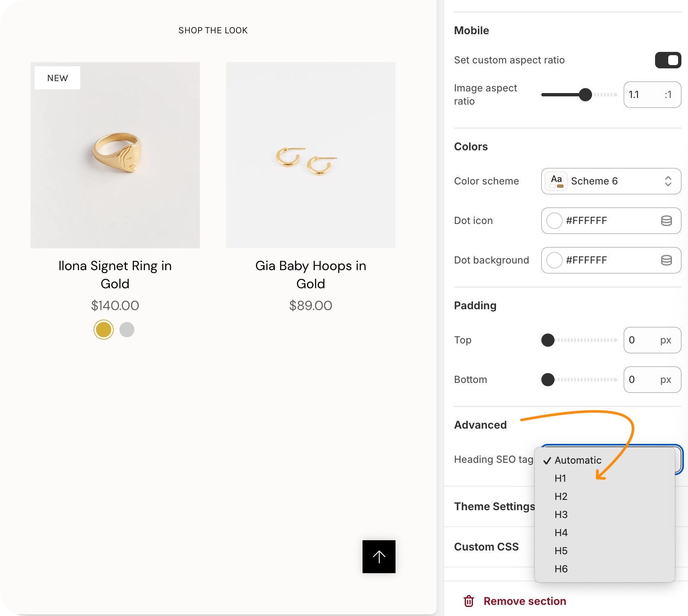
Task: Click the scroll-to-top arrow button
Action: 379,556
